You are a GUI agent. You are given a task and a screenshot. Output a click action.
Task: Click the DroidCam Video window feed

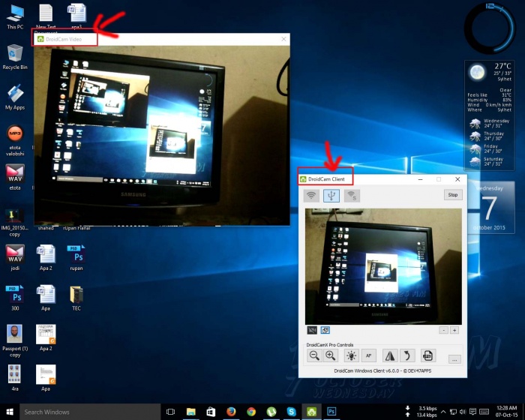[162, 136]
